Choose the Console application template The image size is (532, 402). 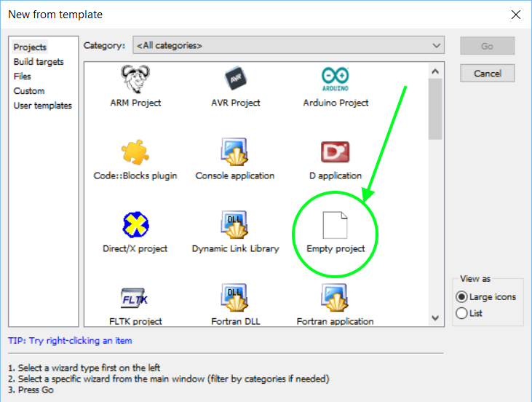tap(235, 152)
